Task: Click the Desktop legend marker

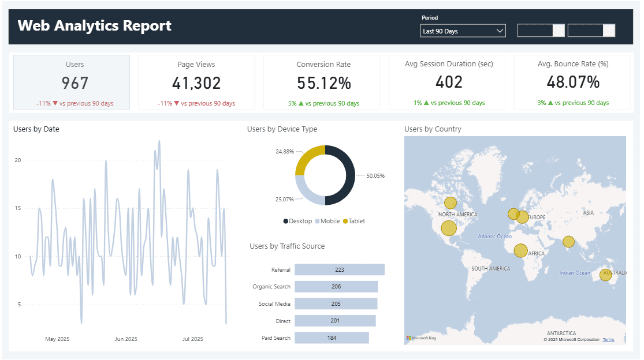Action: click(x=286, y=222)
